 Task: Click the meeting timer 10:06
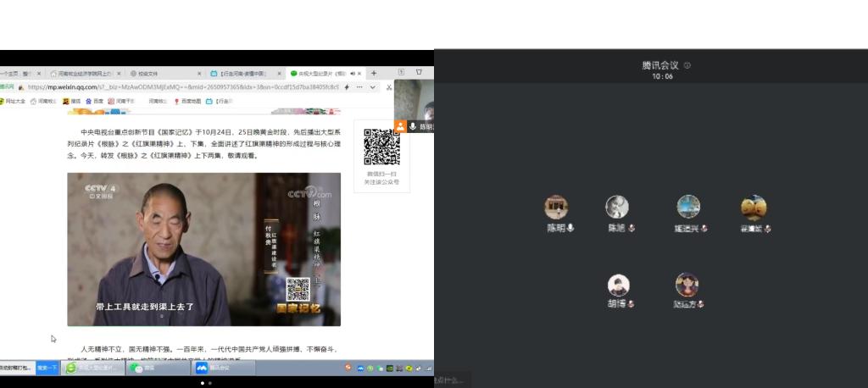(662, 77)
